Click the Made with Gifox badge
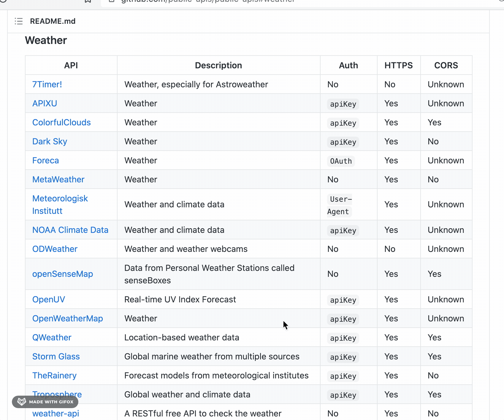The width and height of the screenshot is (504, 420). [x=45, y=402]
